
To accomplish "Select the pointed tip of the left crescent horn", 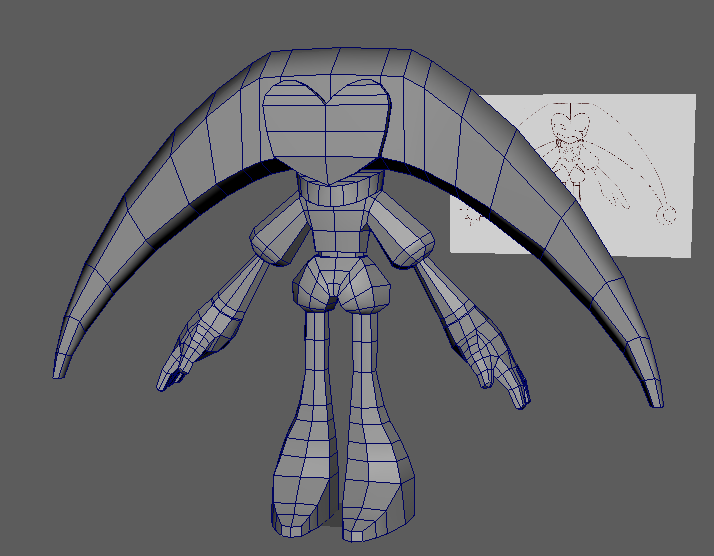I will [x=63, y=364].
